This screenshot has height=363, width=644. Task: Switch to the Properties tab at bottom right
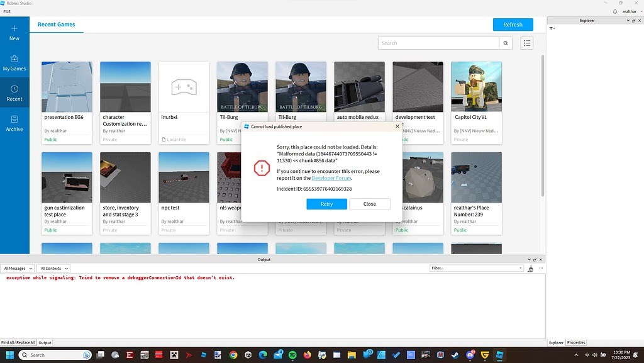575,342
